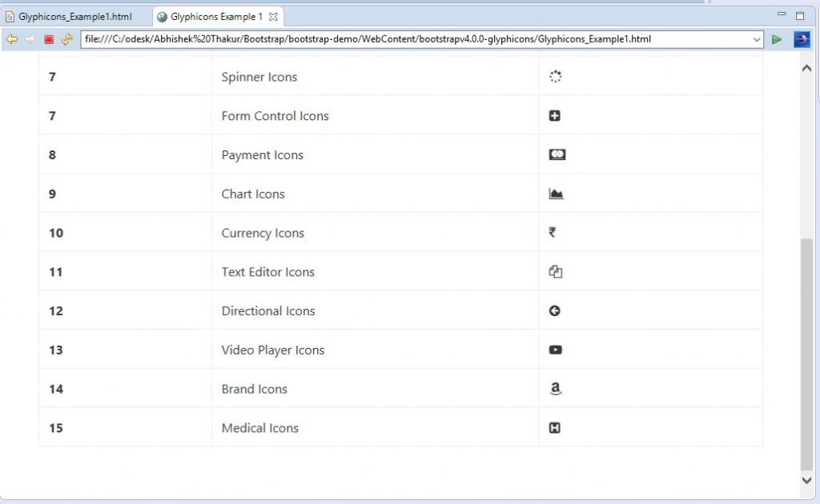Viewport: 820px width, 504px height.
Task: Click the hospital glyph beside Medical Icons
Action: pyautogui.click(x=555, y=427)
